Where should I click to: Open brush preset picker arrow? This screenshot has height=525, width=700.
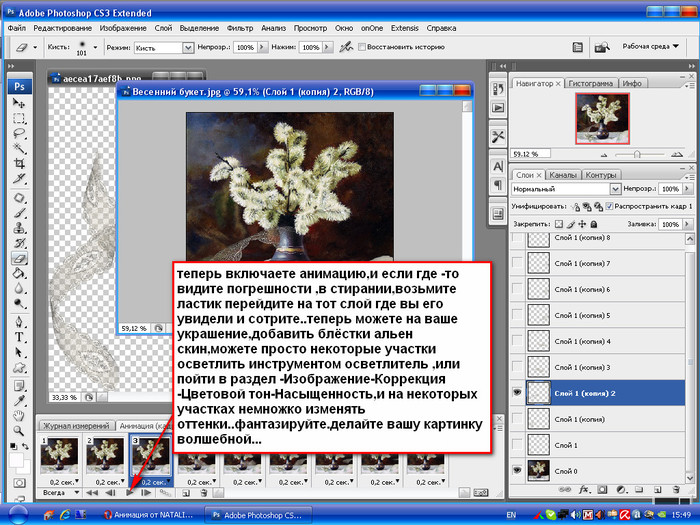point(95,47)
